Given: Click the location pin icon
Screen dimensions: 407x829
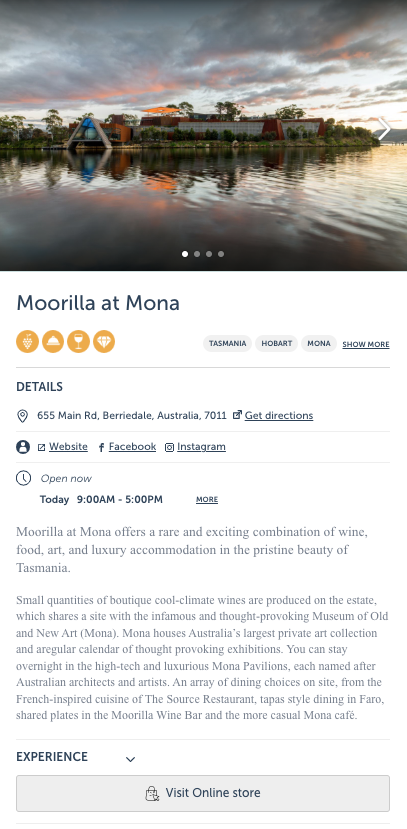Looking at the screenshot, I should [x=23, y=416].
